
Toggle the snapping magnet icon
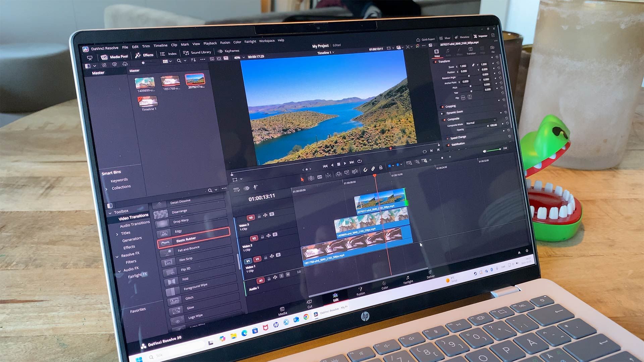click(365, 170)
